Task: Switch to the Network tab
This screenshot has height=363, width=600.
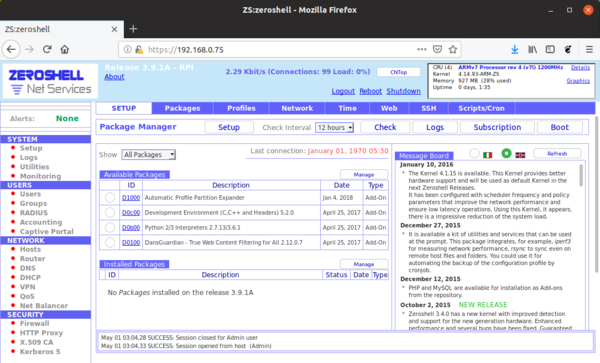Action: (297, 108)
